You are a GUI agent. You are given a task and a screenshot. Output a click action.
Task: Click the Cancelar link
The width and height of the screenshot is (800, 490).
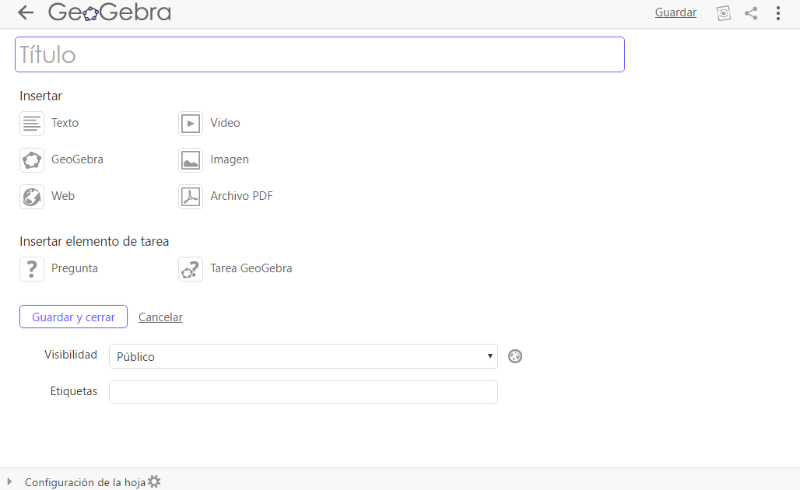160,317
